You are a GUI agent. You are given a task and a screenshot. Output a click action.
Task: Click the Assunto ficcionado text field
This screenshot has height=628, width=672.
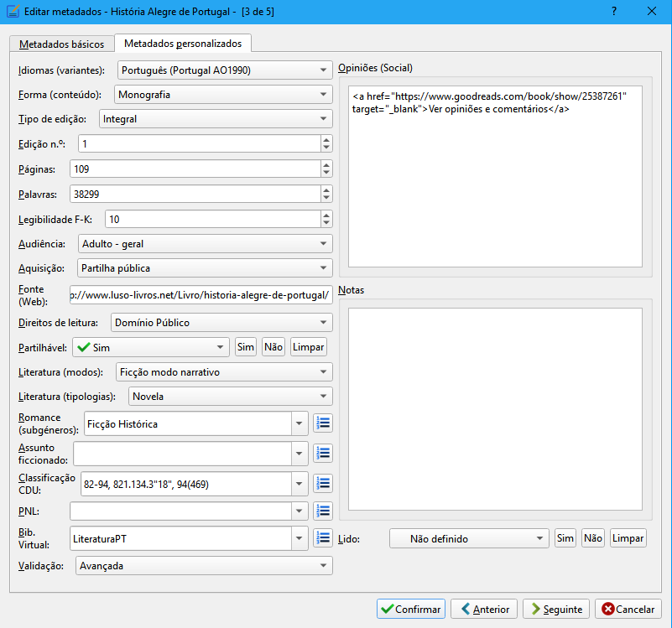(183, 454)
